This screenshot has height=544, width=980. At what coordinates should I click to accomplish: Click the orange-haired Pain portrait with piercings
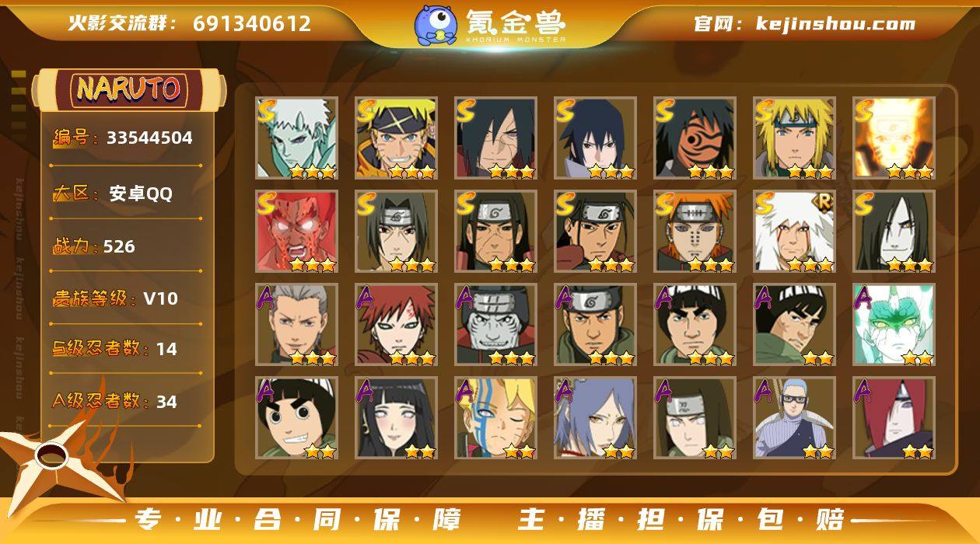[695, 232]
